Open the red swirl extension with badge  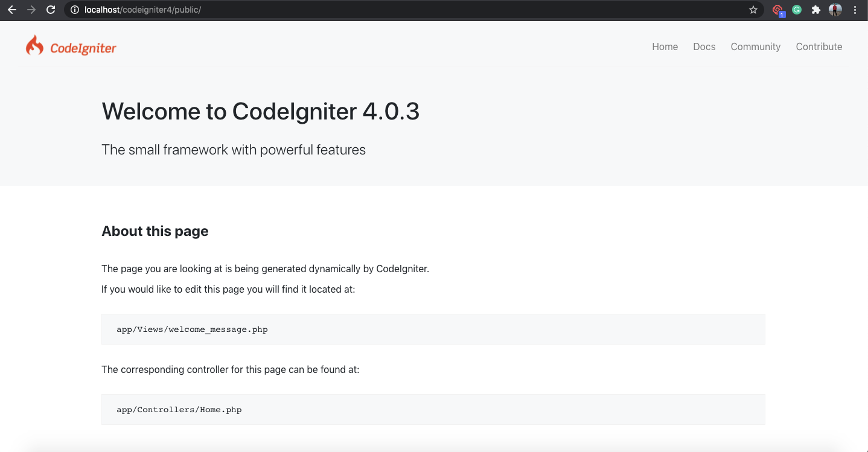point(777,10)
